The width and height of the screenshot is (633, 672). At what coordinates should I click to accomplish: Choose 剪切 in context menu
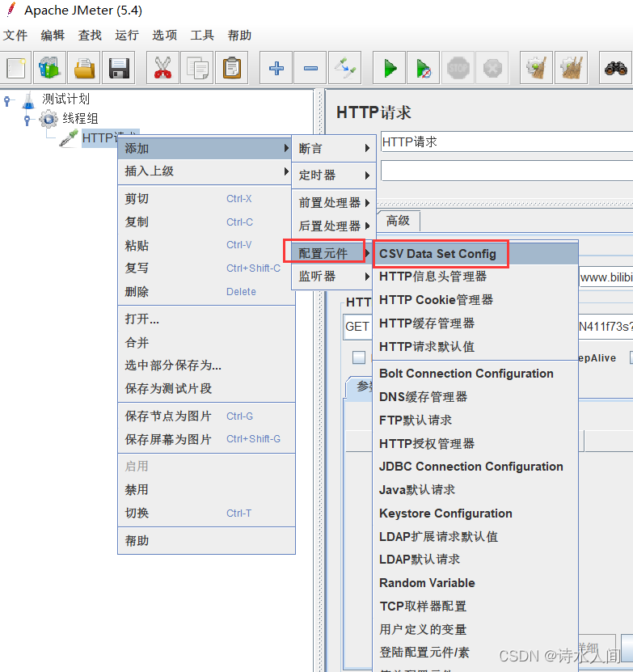(x=206, y=199)
